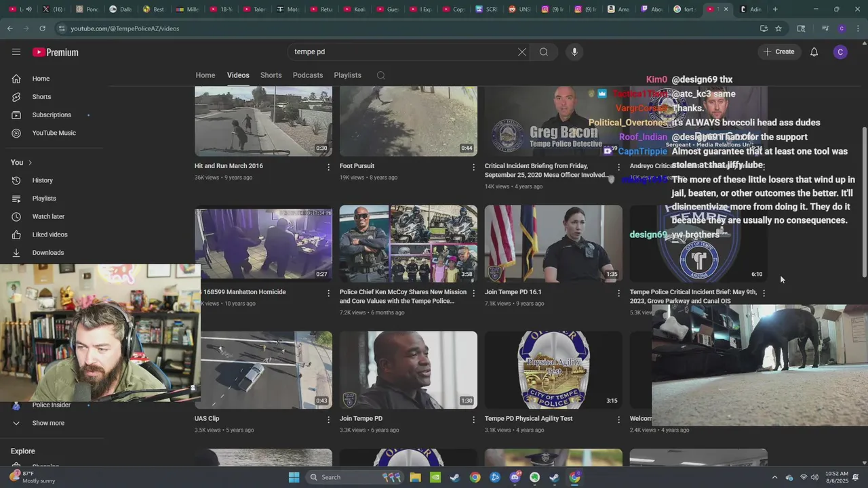Open Tempe PD Physical Agility Test title
Image resolution: width=868 pixels, height=488 pixels.
coord(528,418)
